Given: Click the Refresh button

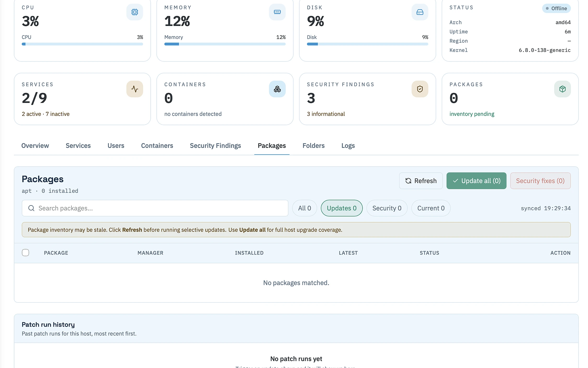Looking at the screenshot, I should (x=421, y=181).
